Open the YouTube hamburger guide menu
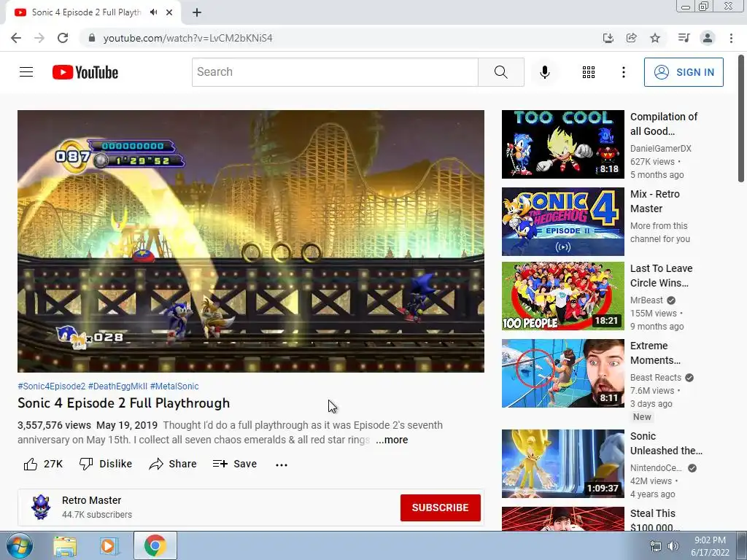The image size is (747, 560). pos(26,72)
